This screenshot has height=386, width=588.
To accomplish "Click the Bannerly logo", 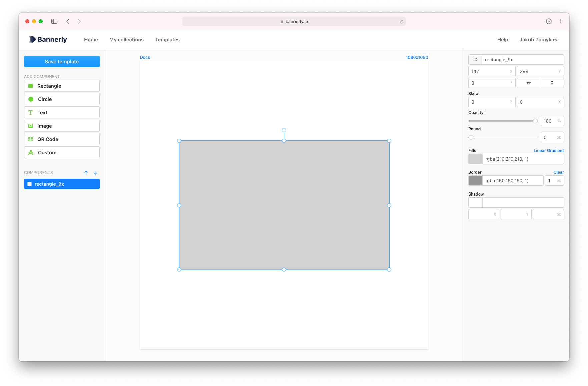I will click(x=48, y=39).
